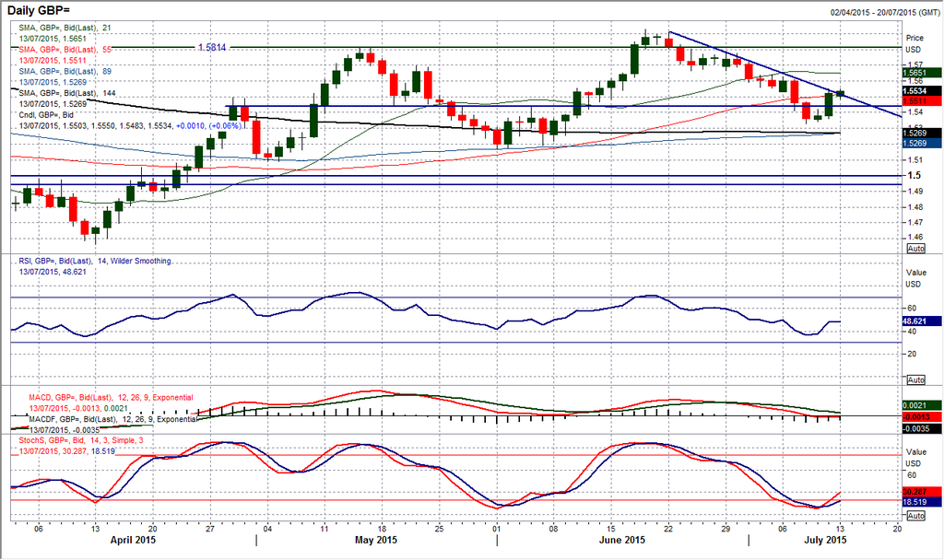Image resolution: width=944 pixels, height=560 pixels.
Task: Select the 48.621 RSI value tag
Action: pos(921,321)
